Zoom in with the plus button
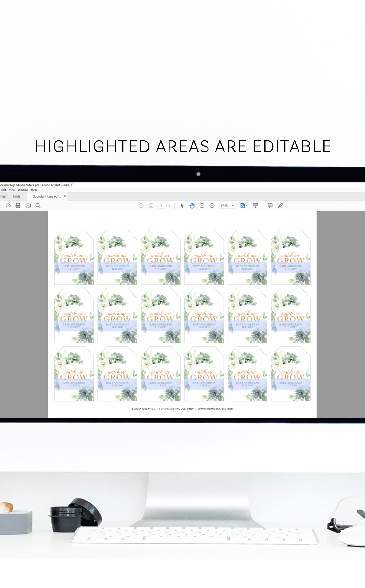Screen dimensions: 365x588 click(x=212, y=206)
